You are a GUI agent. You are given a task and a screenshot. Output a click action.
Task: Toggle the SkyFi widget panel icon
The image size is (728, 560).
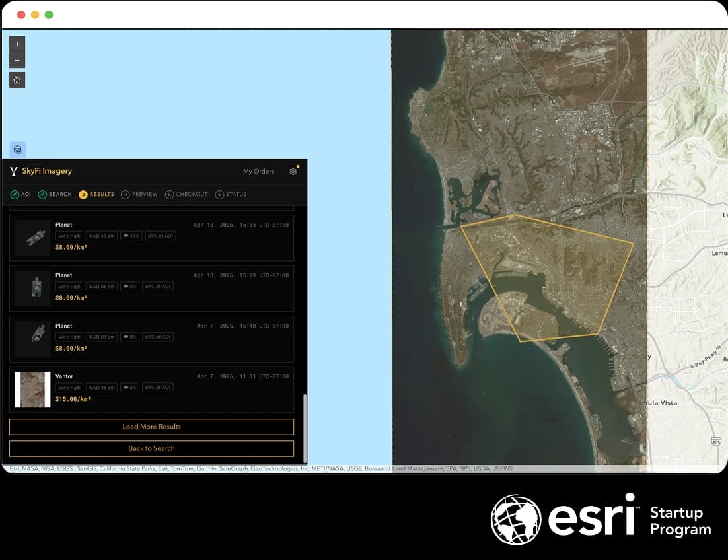(18, 149)
